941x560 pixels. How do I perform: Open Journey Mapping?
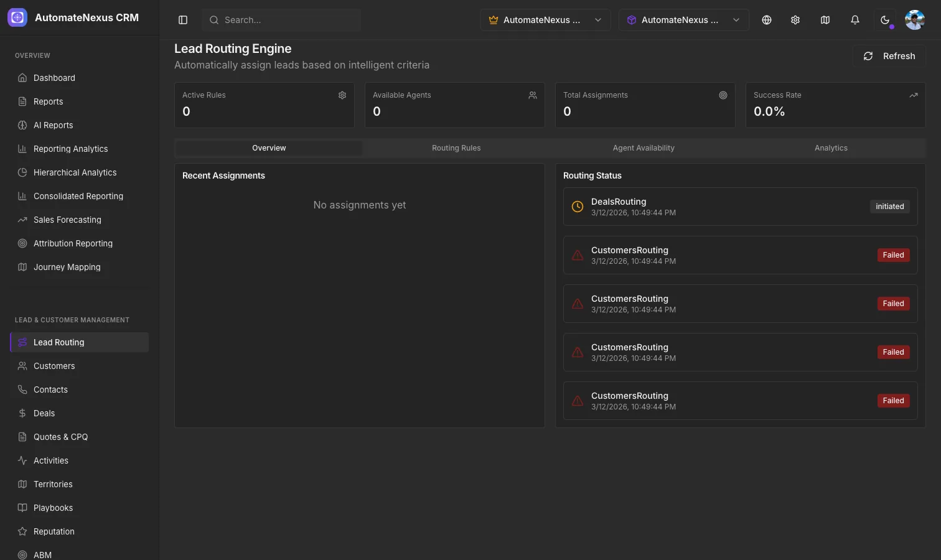(x=80, y=267)
